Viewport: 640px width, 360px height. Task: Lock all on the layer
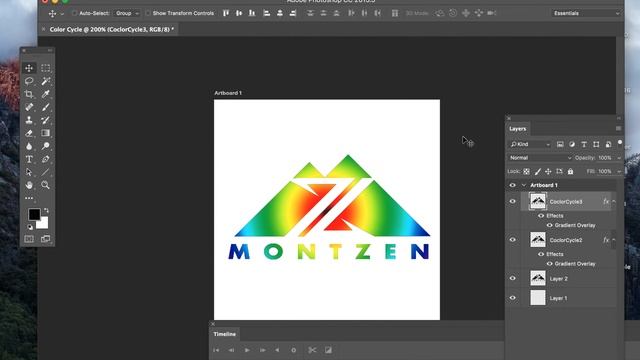click(570, 171)
